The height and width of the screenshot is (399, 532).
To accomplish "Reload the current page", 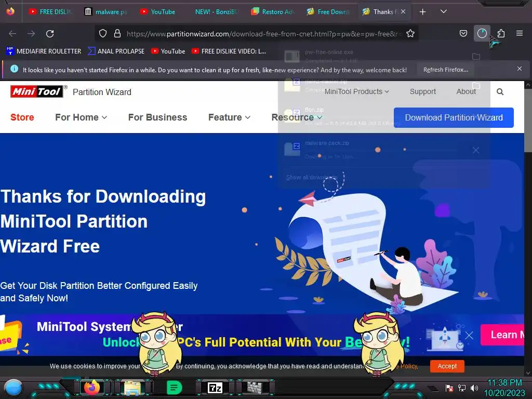I will coord(50,34).
